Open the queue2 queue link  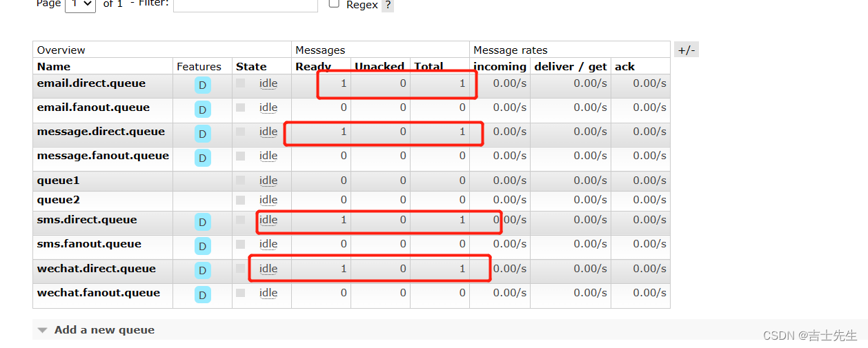(x=58, y=200)
